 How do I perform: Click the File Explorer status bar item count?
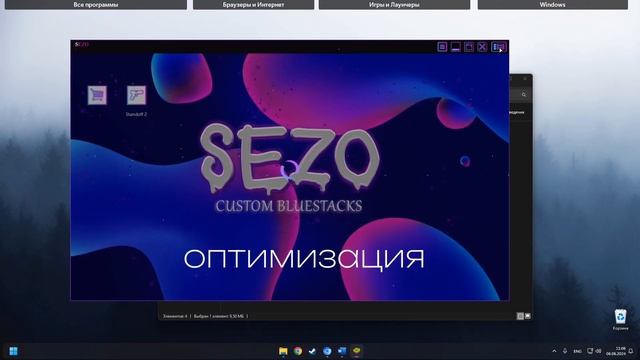pyautogui.click(x=175, y=316)
